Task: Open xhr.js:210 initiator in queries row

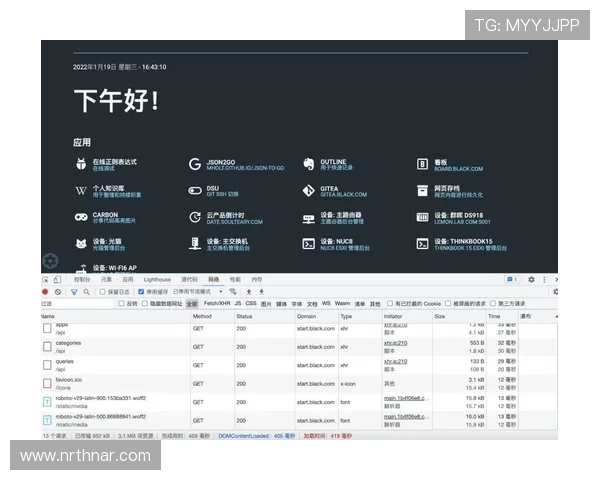Action: 395,361
